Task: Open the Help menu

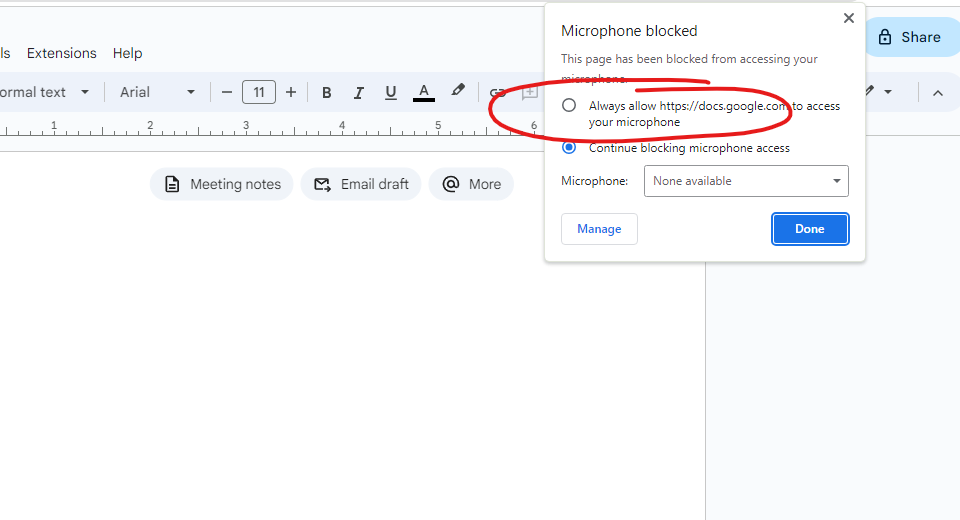Action: coord(127,53)
